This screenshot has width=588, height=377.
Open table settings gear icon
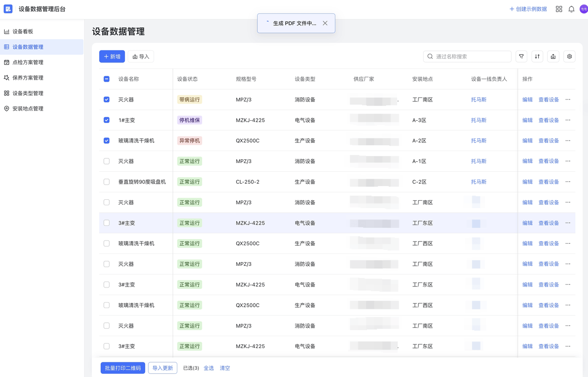pos(569,56)
